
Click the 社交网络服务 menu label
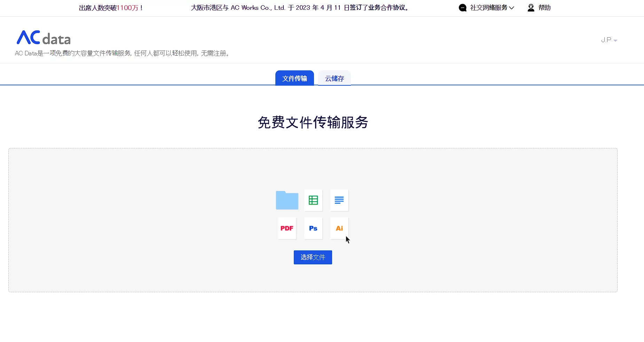[488, 8]
